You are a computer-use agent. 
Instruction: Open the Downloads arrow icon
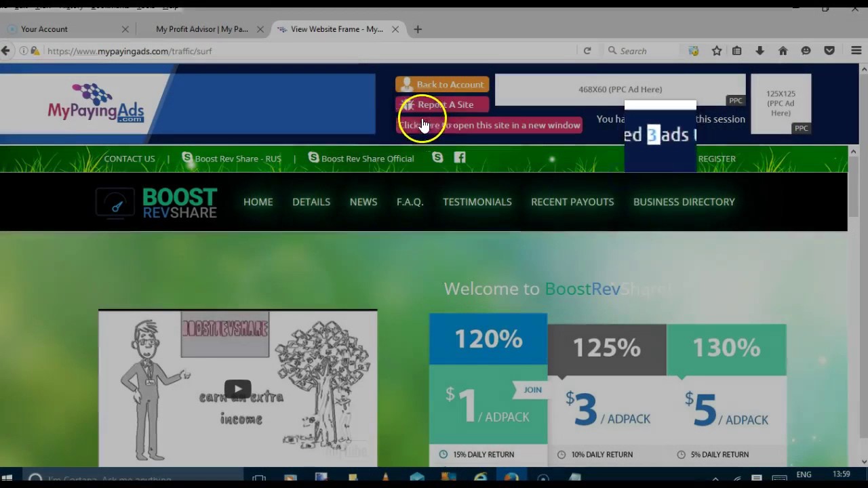point(759,51)
